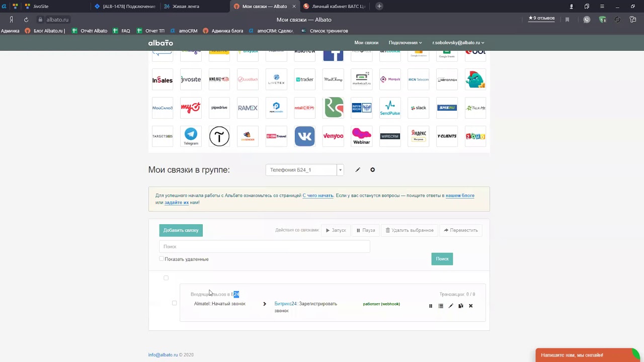The image size is (644, 362).
Task: Pick the Marquiz service tile
Action: pyautogui.click(x=390, y=79)
